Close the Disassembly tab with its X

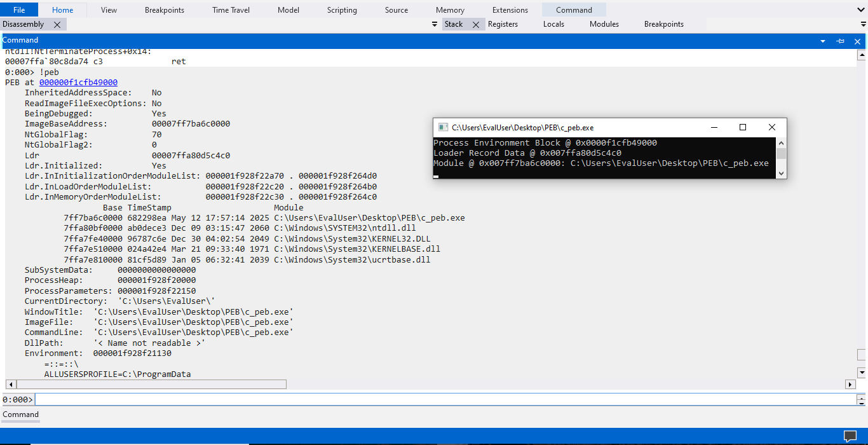pyautogui.click(x=57, y=24)
